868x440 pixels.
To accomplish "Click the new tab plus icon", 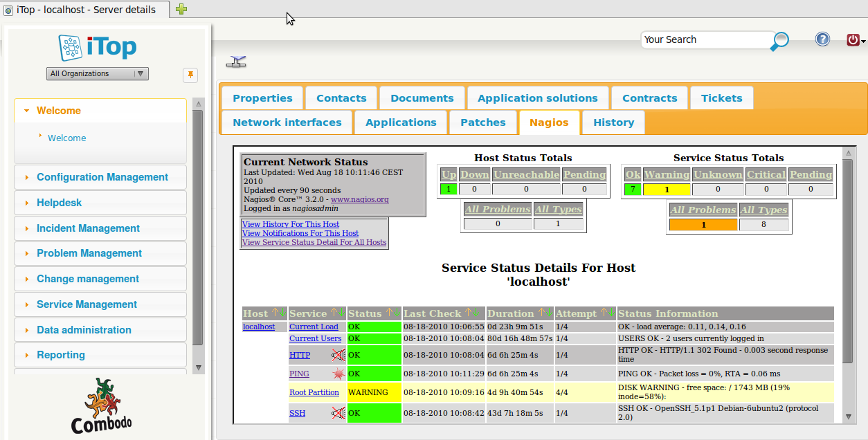I will point(181,9).
